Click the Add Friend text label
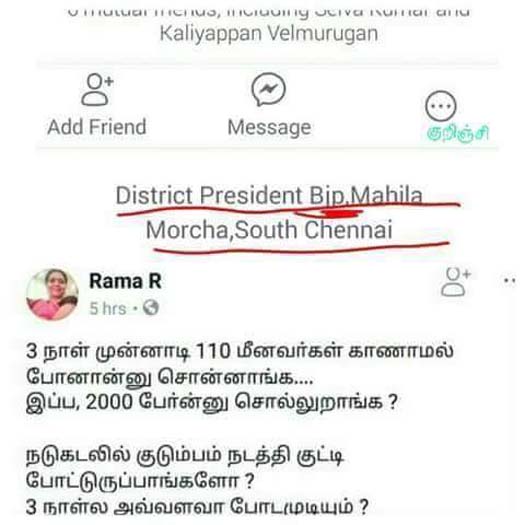Image resolution: width=525 pixels, height=525 pixels. pyautogui.click(x=97, y=127)
